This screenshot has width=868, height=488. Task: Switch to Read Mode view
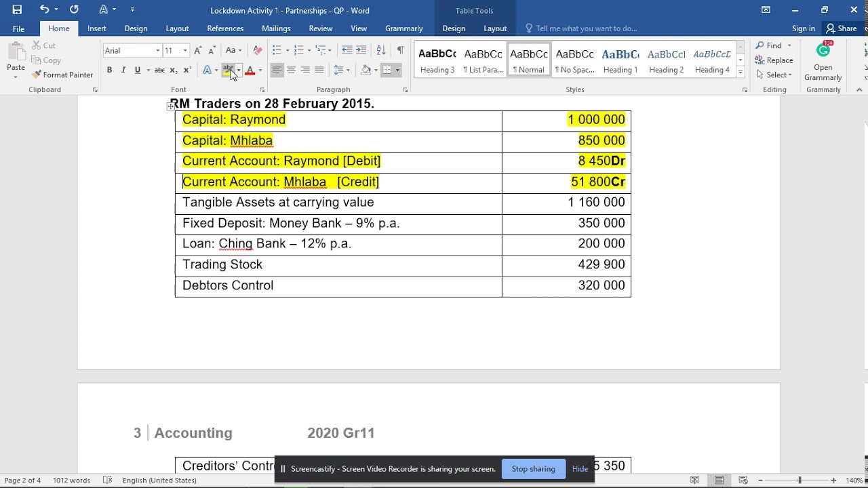click(695, 481)
